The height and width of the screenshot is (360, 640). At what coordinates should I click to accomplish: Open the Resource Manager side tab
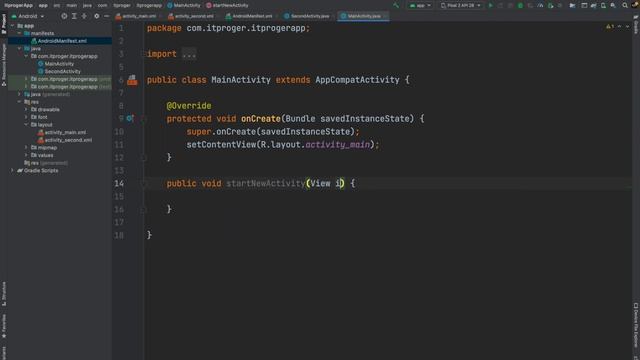[x=4, y=64]
